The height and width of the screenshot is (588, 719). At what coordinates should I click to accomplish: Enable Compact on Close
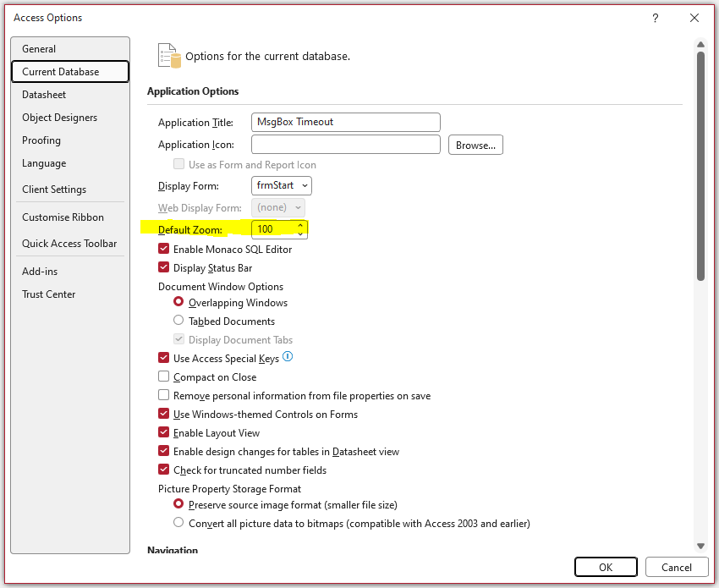tap(164, 377)
